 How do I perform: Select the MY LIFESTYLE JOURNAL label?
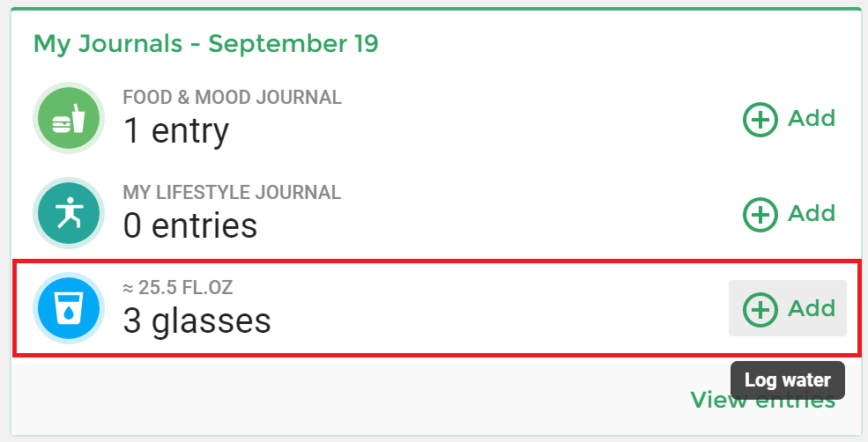coord(232,193)
